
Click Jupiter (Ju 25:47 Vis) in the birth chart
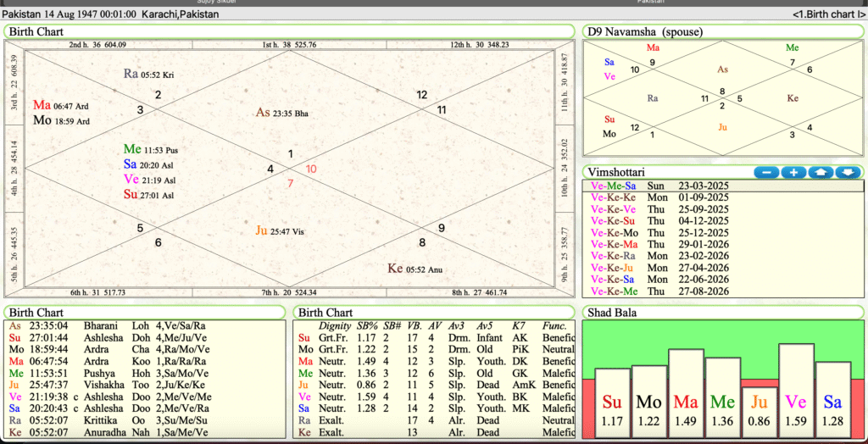point(280,230)
